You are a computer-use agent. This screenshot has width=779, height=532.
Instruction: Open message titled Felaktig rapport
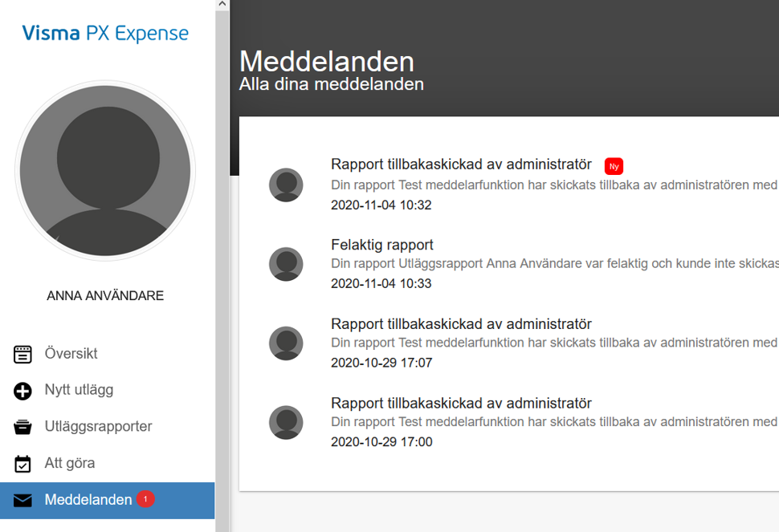click(382, 245)
